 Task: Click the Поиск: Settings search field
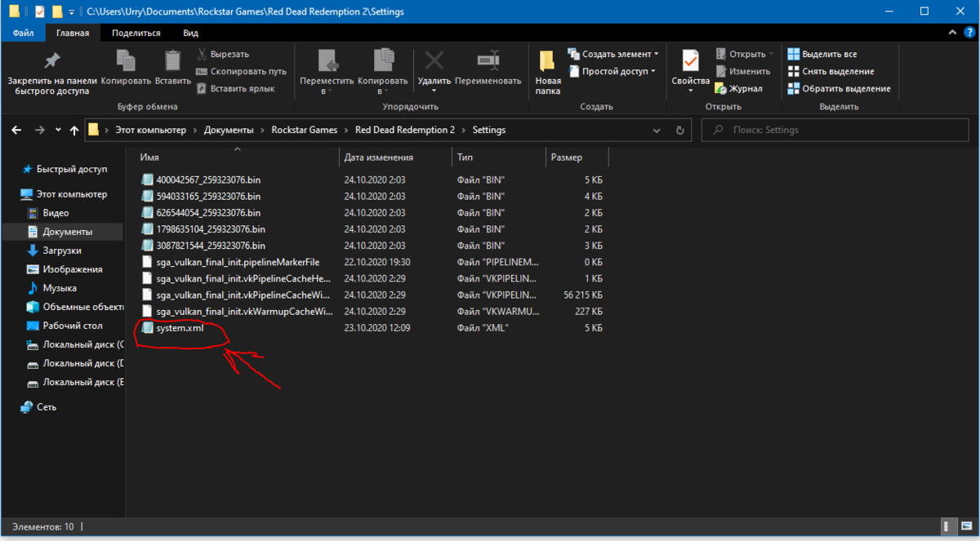point(833,130)
